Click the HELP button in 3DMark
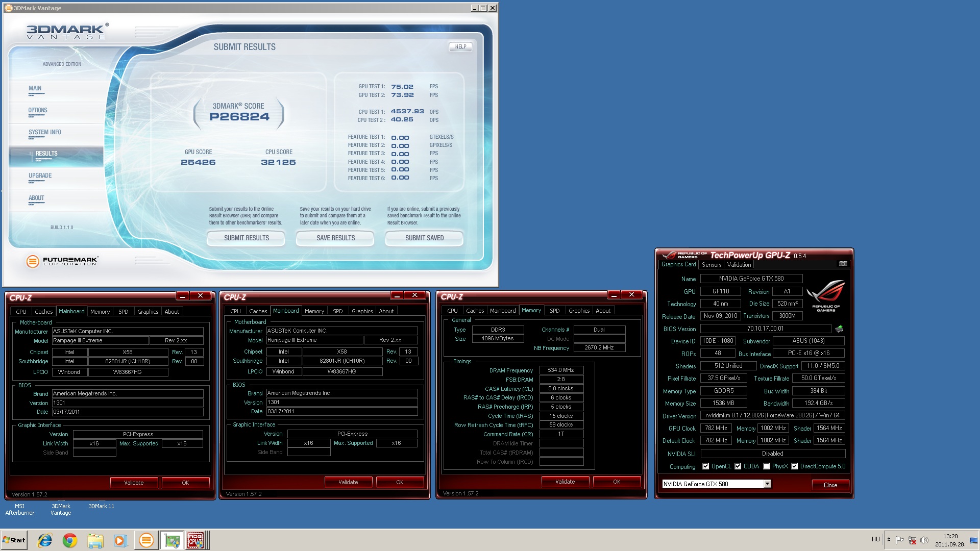Image resolution: width=980 pixels, height=551 pixels. (x=460, y=46)
